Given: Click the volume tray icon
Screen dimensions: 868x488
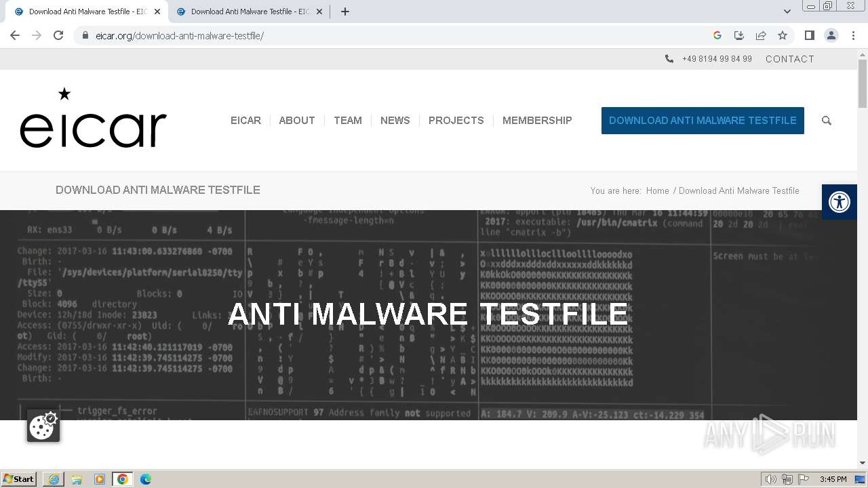Looking at the screenshot, I should coord(771,479).
